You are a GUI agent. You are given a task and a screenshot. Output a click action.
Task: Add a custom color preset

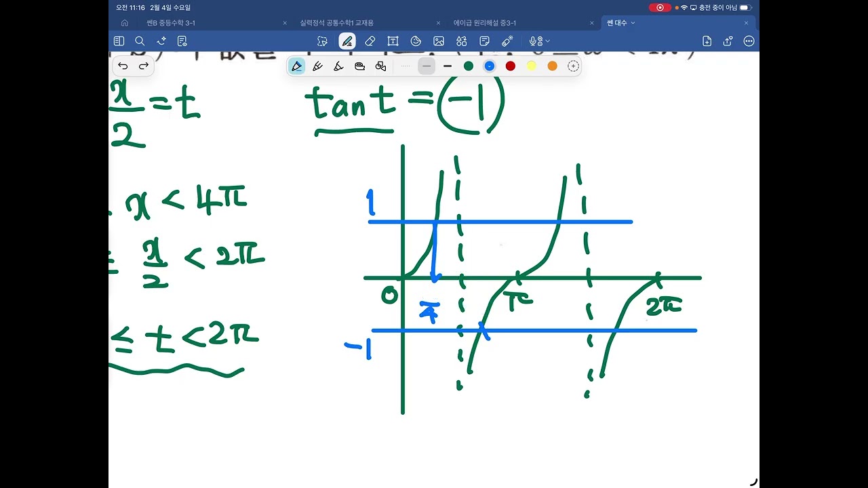point(573,66)
